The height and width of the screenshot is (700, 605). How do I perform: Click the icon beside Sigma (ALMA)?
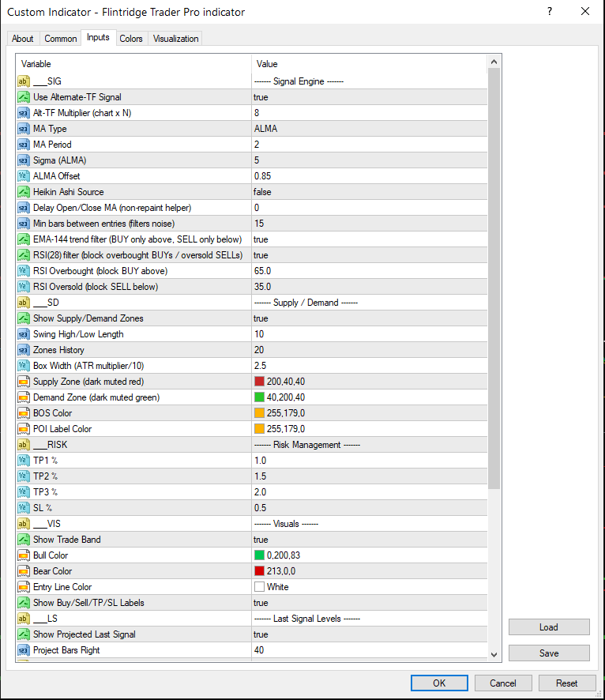coord(24,160)
